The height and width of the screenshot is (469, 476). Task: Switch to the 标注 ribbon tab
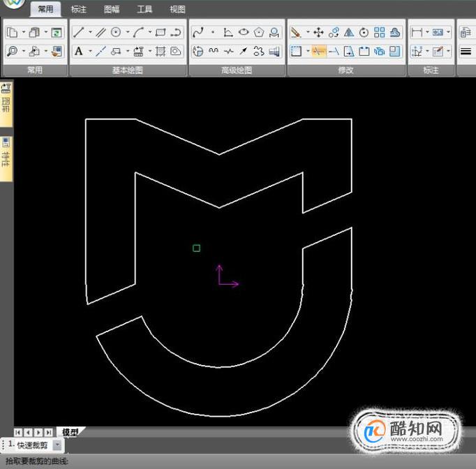(79, 9)
